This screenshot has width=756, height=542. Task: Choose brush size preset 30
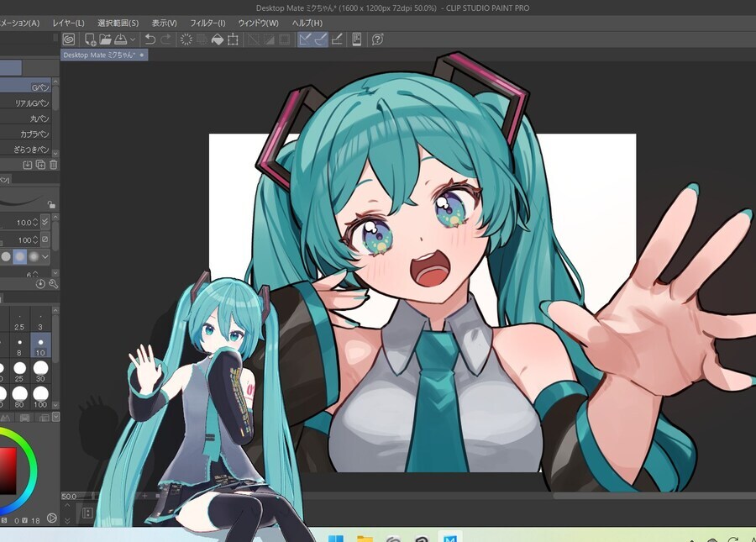[40, 371]
